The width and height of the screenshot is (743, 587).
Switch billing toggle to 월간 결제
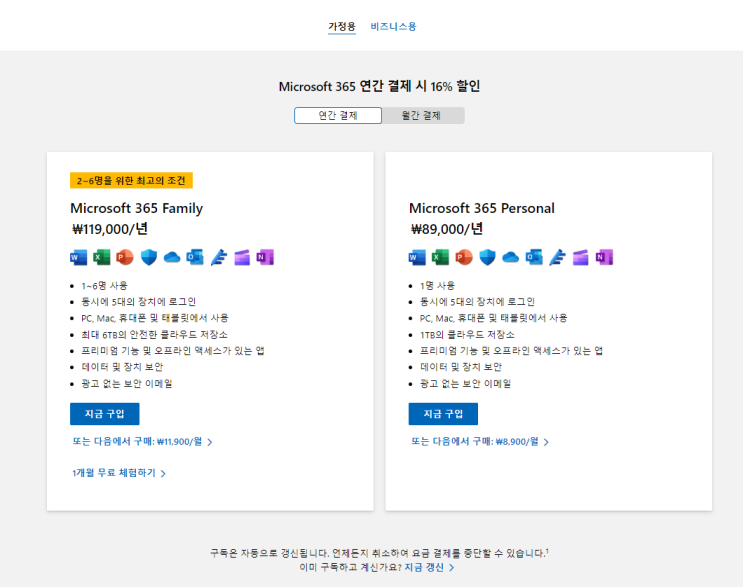pos(422,115)
